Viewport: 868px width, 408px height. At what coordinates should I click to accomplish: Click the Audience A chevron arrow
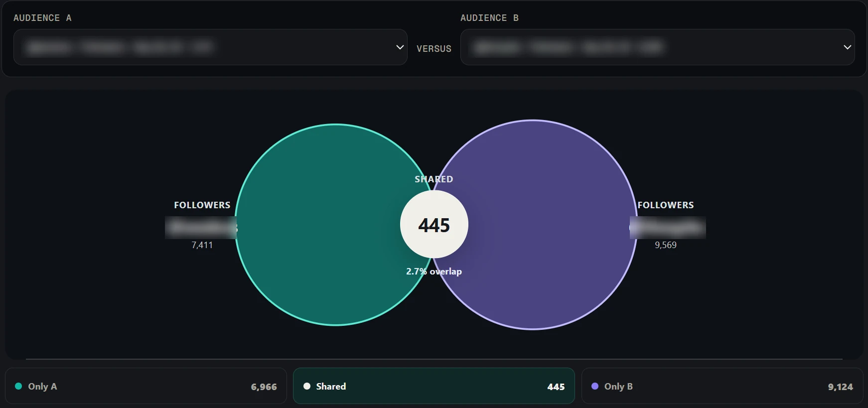(400, 47)
